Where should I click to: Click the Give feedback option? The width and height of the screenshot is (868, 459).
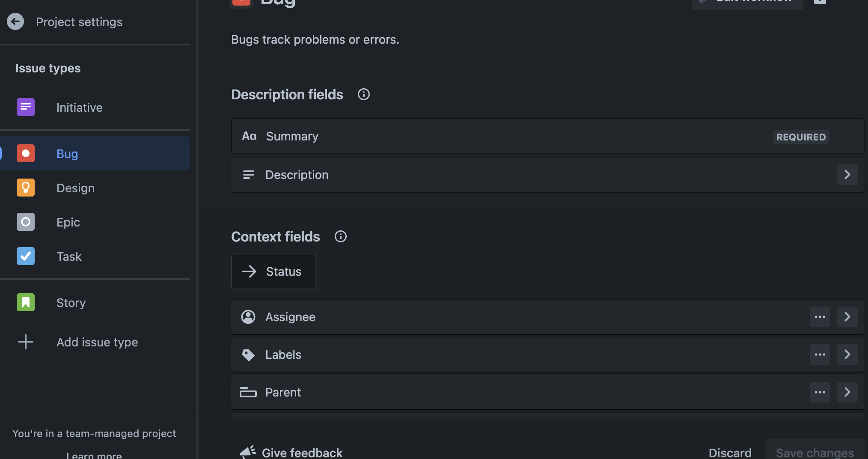[x=302, y=453]
